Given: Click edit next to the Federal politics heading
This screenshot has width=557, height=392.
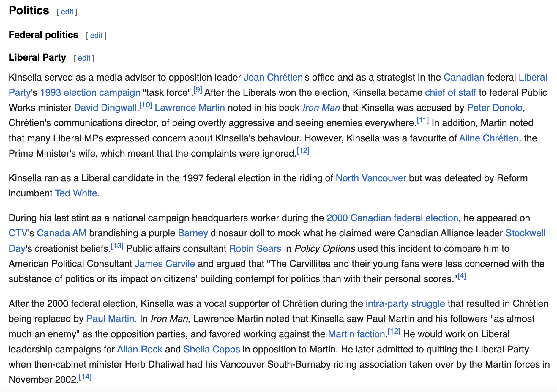Looking at the screenshot, I should (96, 35).
